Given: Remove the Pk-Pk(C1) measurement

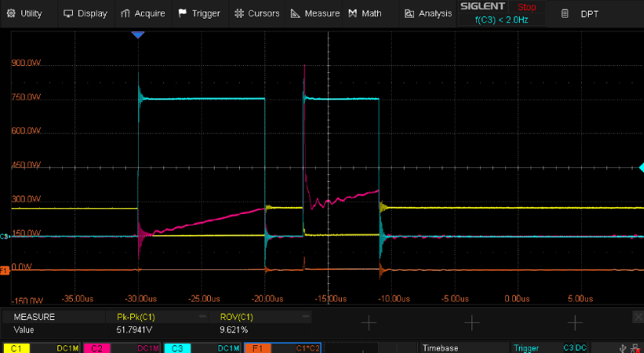Looking at the screenshot, I should pyautogui.click(x=202, y=316).
